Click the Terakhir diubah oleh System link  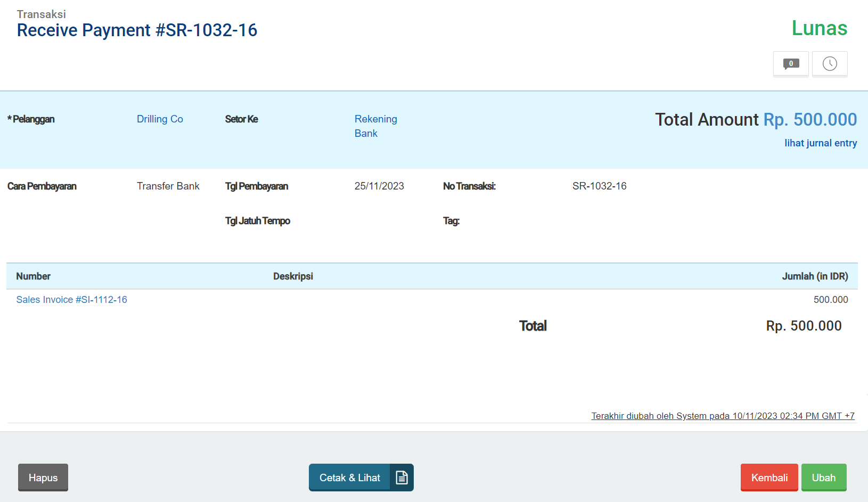pyautogui.click(x=723, y=416)
